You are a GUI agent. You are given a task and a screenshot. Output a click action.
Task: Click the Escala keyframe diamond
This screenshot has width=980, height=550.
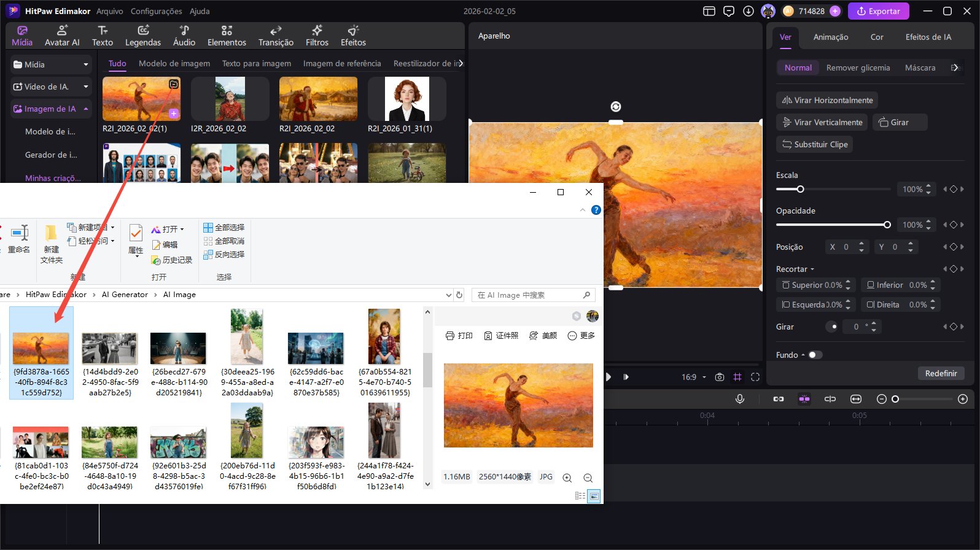pos(954,189)
